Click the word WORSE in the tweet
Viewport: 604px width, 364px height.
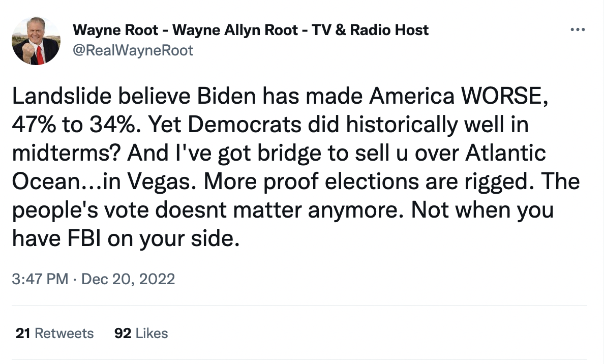click(x=498, y=97)
